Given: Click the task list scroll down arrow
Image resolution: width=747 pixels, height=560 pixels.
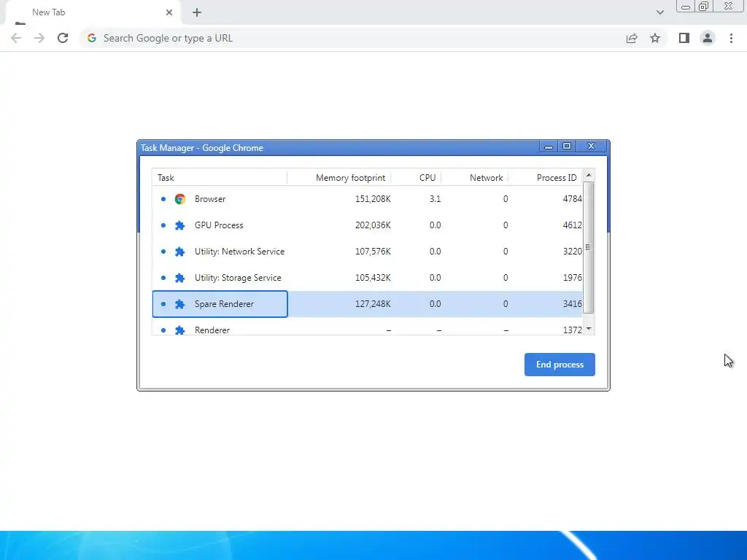Looking at the screenshot, I should pos(589,329).
